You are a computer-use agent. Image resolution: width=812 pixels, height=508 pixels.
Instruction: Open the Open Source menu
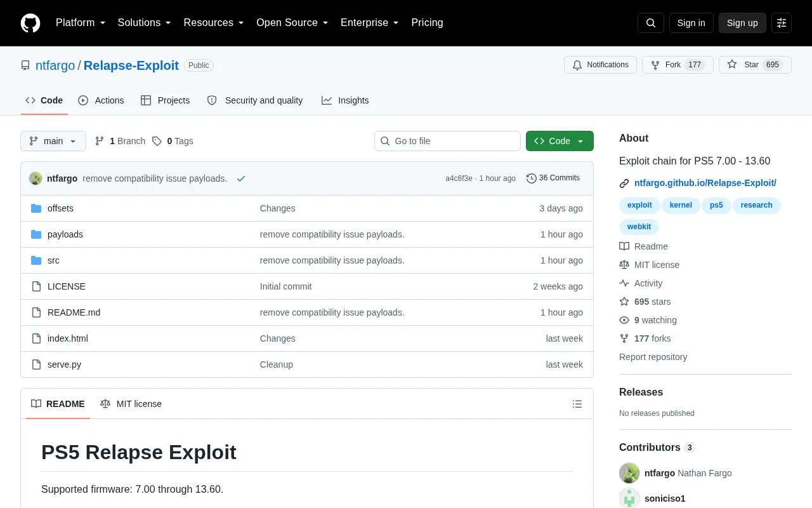292,23
